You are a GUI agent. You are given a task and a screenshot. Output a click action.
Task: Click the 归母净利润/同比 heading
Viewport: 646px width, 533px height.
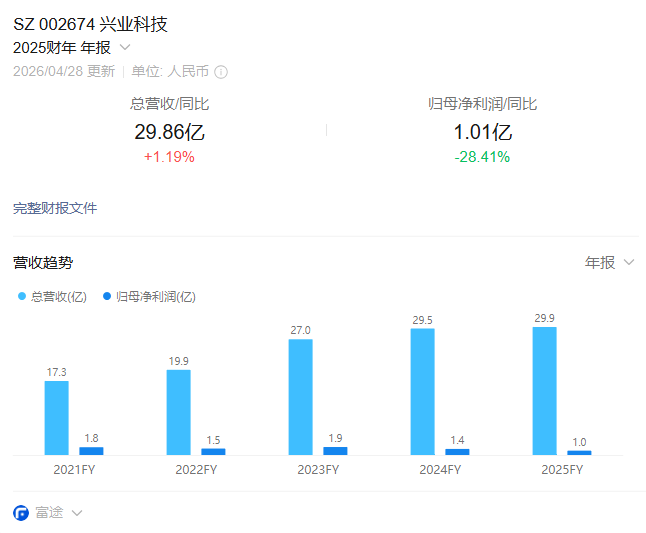pyautogui.click(x=482, y=104)
